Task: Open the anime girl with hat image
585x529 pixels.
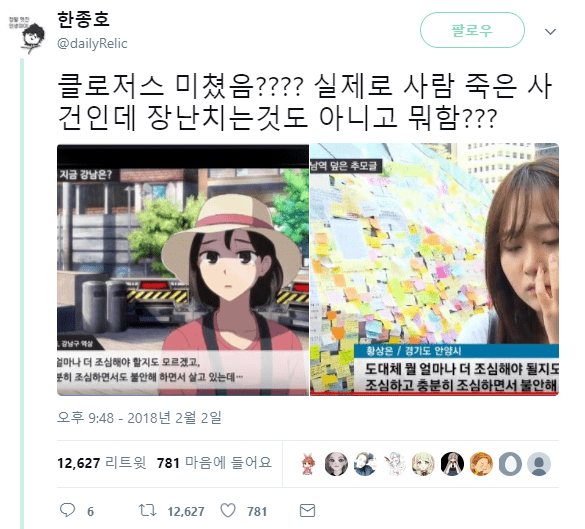Action: [183, 269]
